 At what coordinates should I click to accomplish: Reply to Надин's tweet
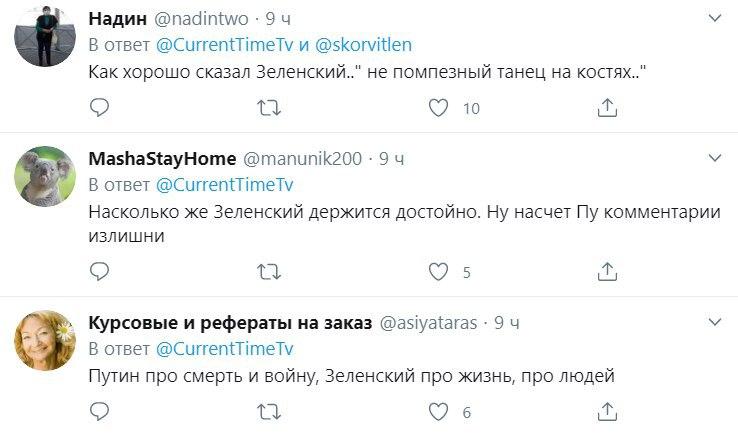(x=98, y=107)
